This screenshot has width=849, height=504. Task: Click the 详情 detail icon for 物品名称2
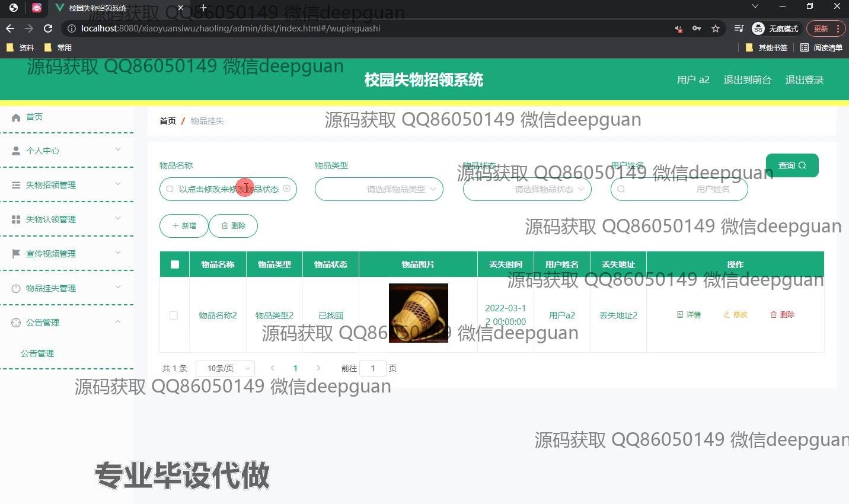click(x=681, y=315)
